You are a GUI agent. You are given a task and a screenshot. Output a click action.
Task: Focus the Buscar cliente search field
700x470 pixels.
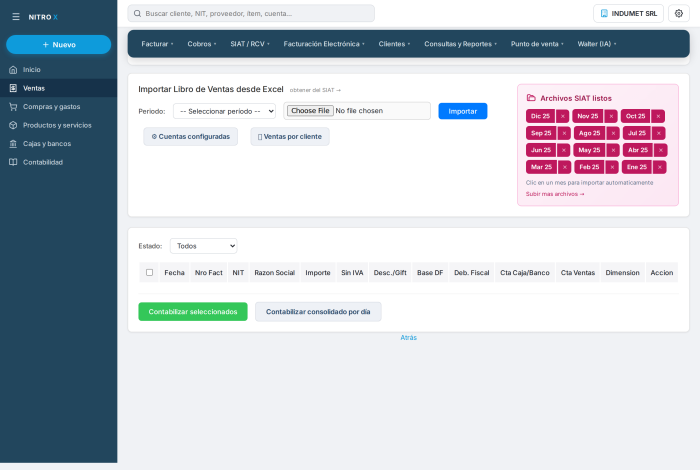tap(251, 13)
